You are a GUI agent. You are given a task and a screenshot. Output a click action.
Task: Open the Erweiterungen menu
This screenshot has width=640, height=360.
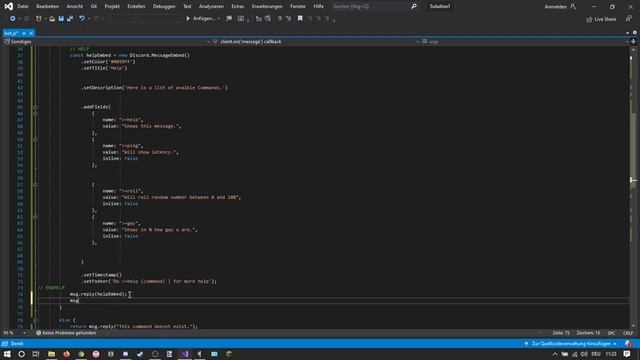[x=267, y=7]
